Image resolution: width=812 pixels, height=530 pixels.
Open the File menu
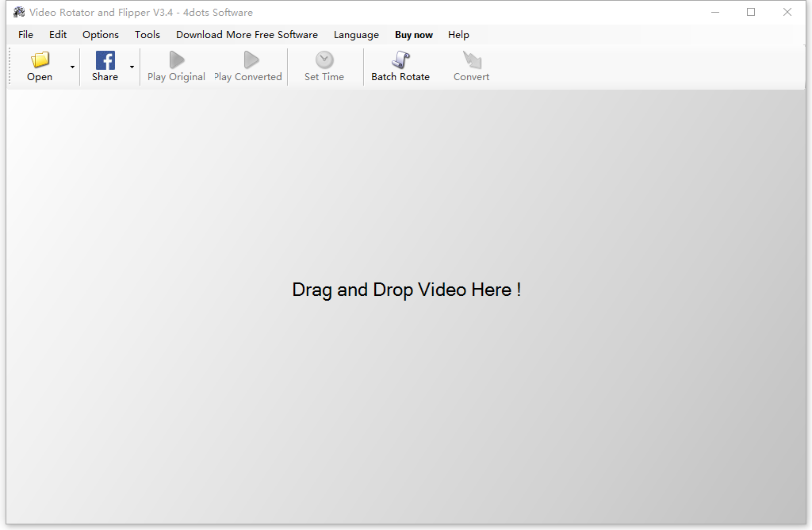coord(26,35)
